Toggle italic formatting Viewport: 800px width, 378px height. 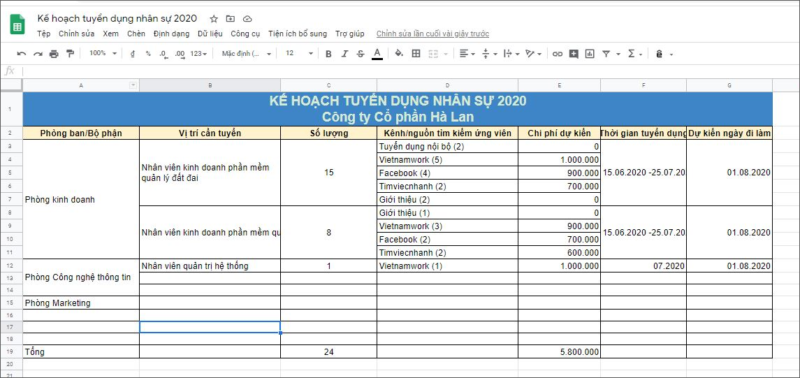344,54
